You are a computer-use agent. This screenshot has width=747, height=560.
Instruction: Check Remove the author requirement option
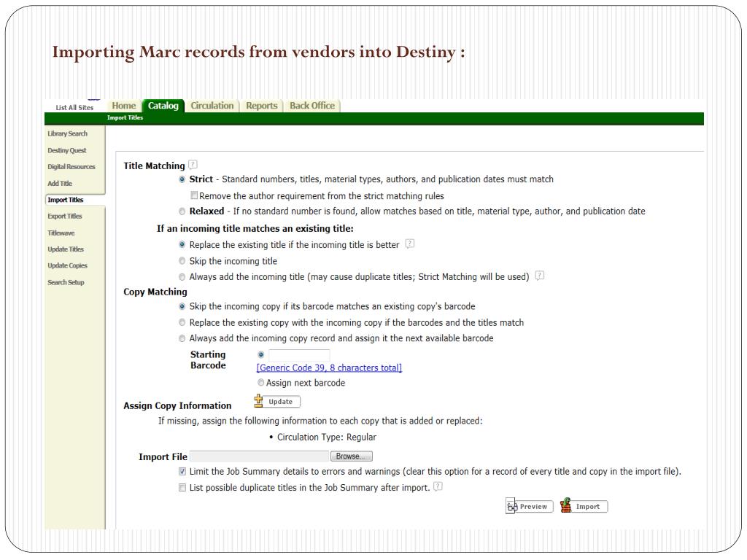pyautogui.click(x=194, y=195)
